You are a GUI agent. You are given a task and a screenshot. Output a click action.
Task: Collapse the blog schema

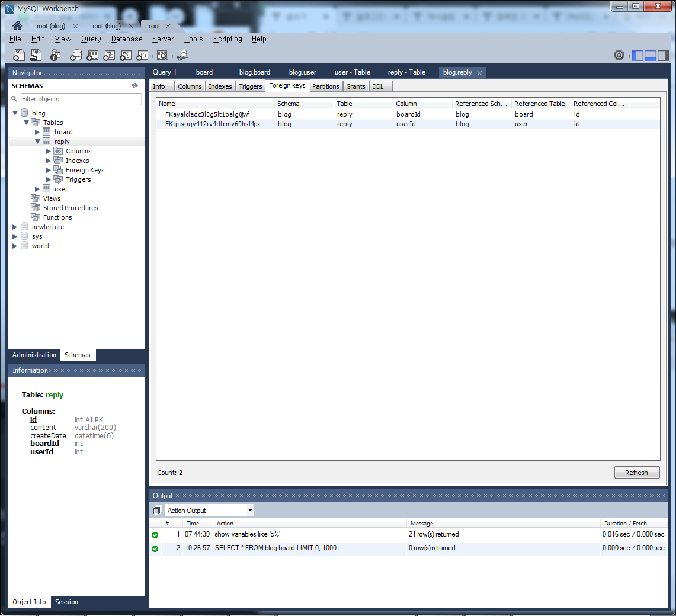[15, 113]
